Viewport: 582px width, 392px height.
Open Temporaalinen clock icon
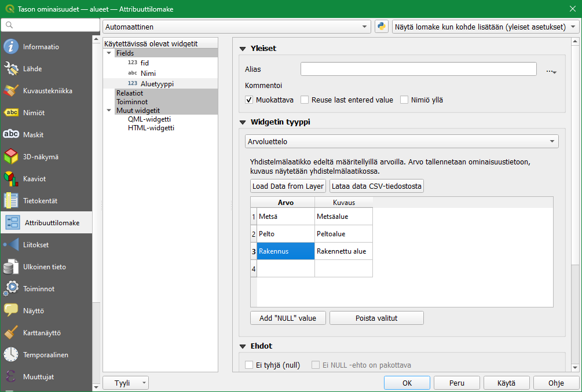tap(11, 355)
